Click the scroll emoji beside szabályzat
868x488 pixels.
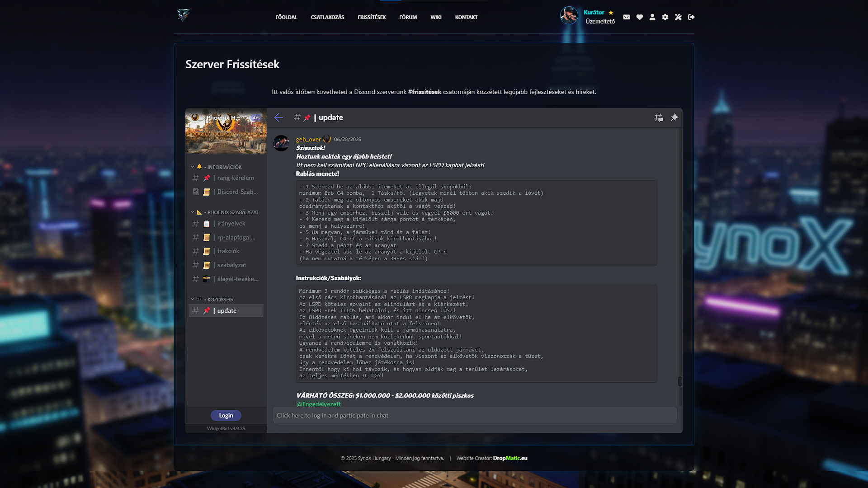pos(207,265)
